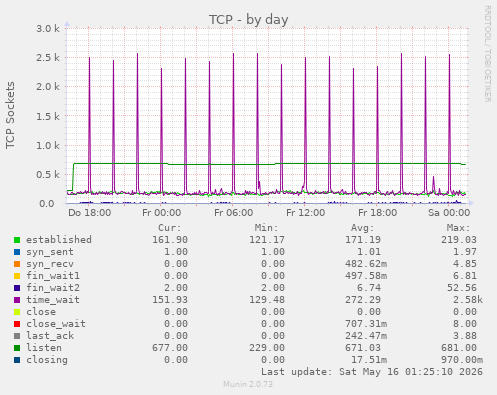Image resolution: width=497 pixels, height=395 pixels.
Task: Click the 'TCP - by day' title
Action: pos(249,20)
